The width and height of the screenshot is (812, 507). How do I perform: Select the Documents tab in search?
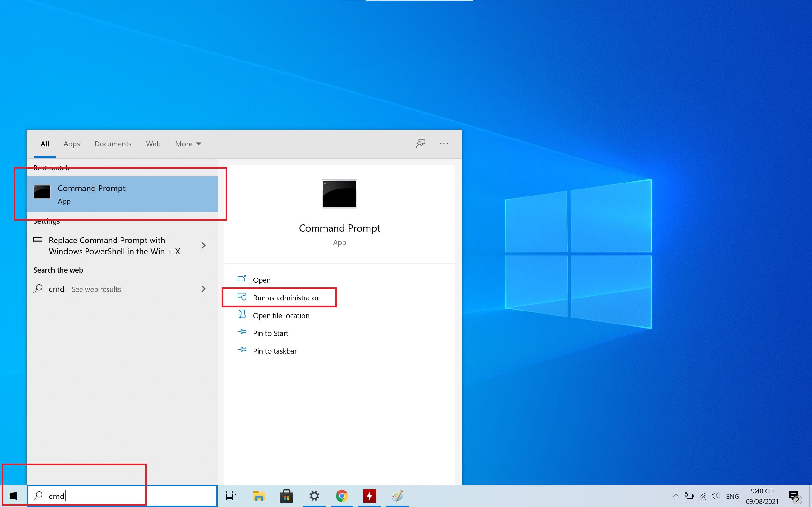(113, 144)
